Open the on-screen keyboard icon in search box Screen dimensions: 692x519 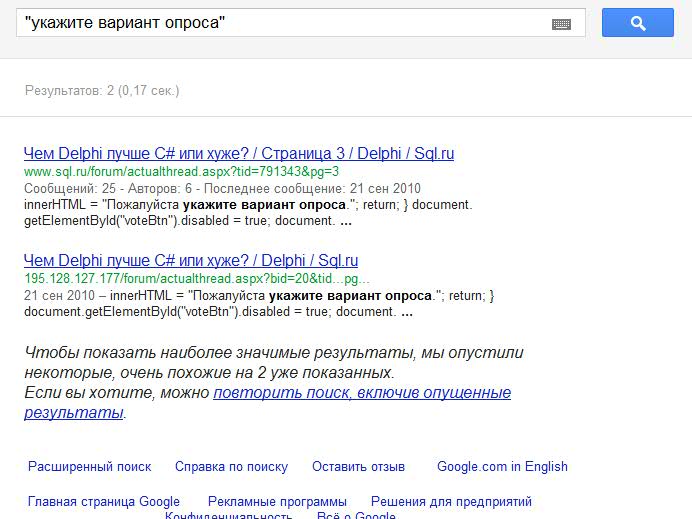point(561,24)
